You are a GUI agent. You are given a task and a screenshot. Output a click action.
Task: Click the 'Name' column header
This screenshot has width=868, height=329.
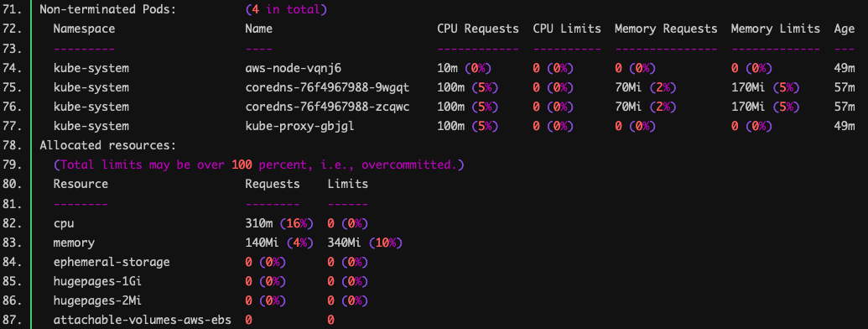point(258,29)
